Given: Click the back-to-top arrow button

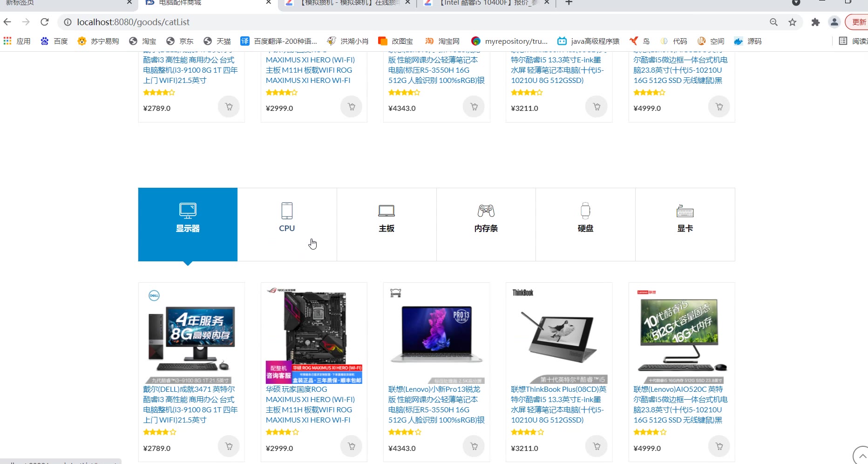Looking at the screenshot, I should 861,455.
